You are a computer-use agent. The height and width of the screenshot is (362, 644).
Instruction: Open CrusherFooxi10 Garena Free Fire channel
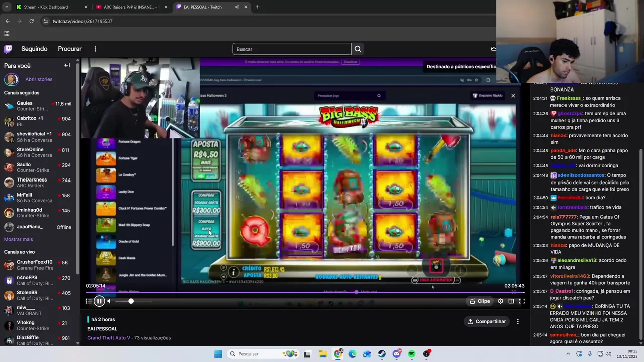[39, 265]
